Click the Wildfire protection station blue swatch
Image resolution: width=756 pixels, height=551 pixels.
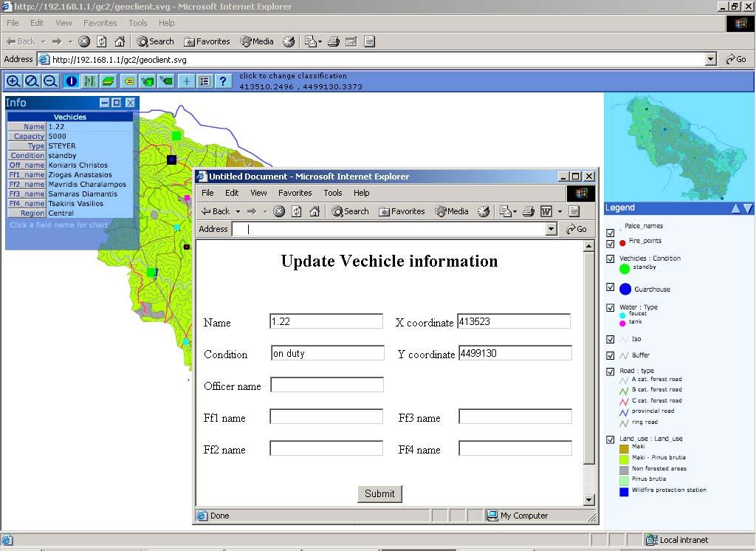[x=624, y=492]
